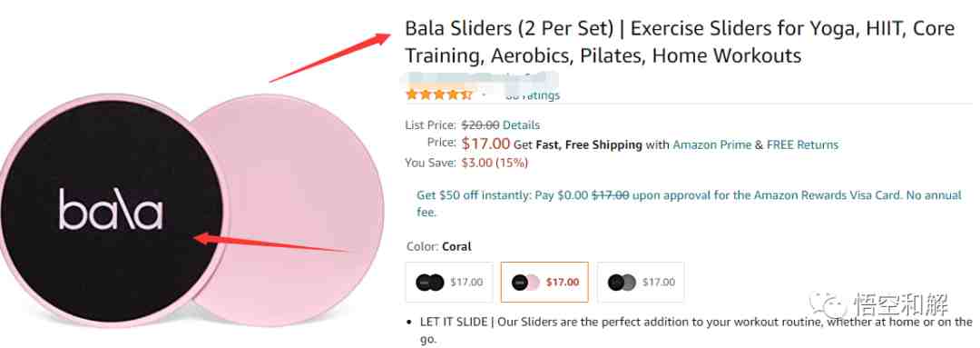Click the $17.00 price text

coord(485,144)
